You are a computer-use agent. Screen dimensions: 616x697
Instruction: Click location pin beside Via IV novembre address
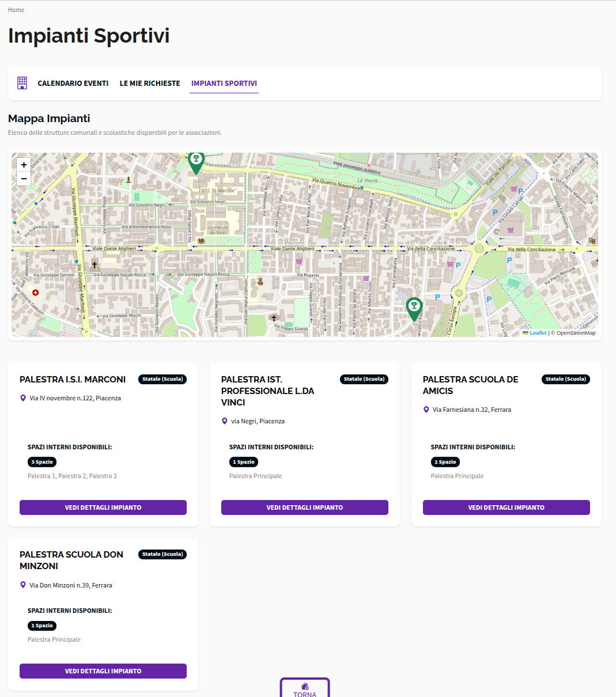(23, 398)
